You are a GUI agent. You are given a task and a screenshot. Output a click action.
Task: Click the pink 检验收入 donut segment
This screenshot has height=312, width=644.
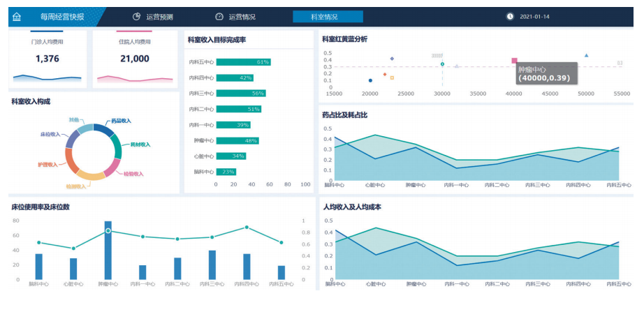click(x=110, y=166)
